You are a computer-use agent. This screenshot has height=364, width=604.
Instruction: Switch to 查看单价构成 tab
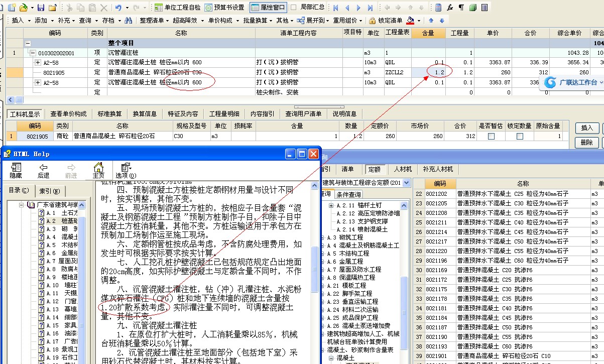[68, 114]
